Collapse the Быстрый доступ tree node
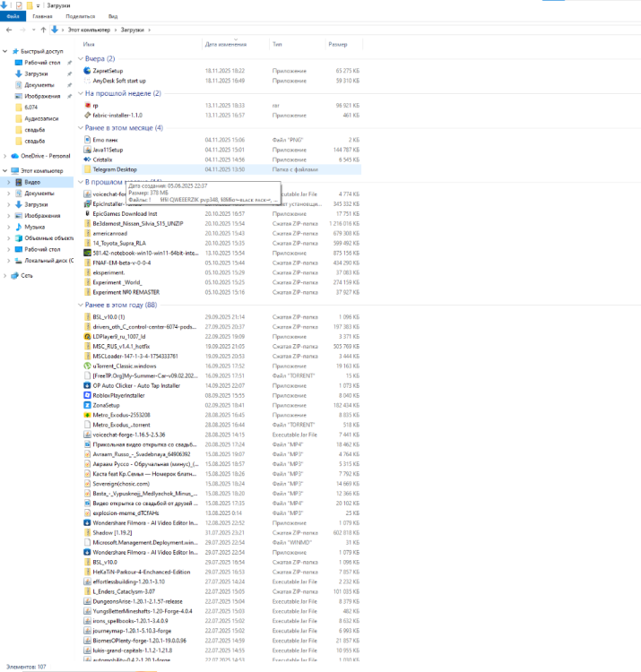 coord(5,51)
